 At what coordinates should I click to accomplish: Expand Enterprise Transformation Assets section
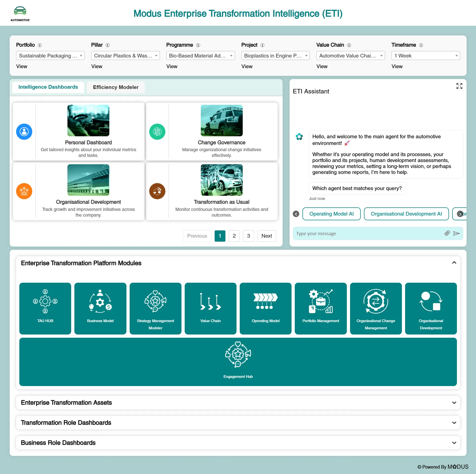tap(454, 403)
